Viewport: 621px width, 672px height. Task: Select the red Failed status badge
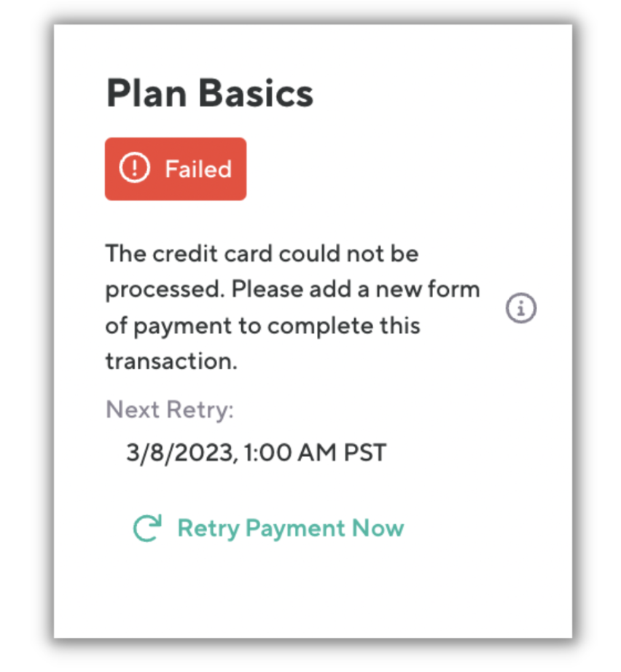click(x=176, y=169)
